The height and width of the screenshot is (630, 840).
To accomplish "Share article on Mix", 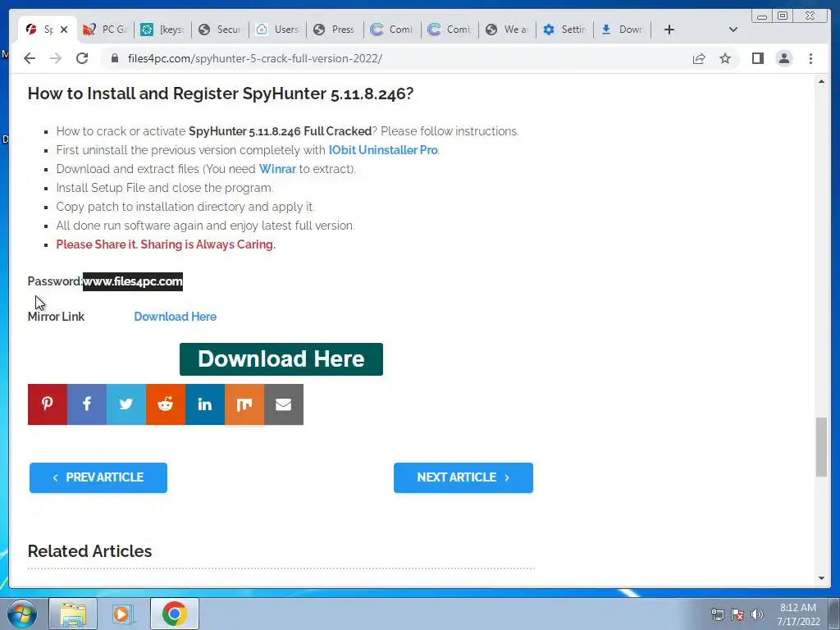I will (244, 404).
